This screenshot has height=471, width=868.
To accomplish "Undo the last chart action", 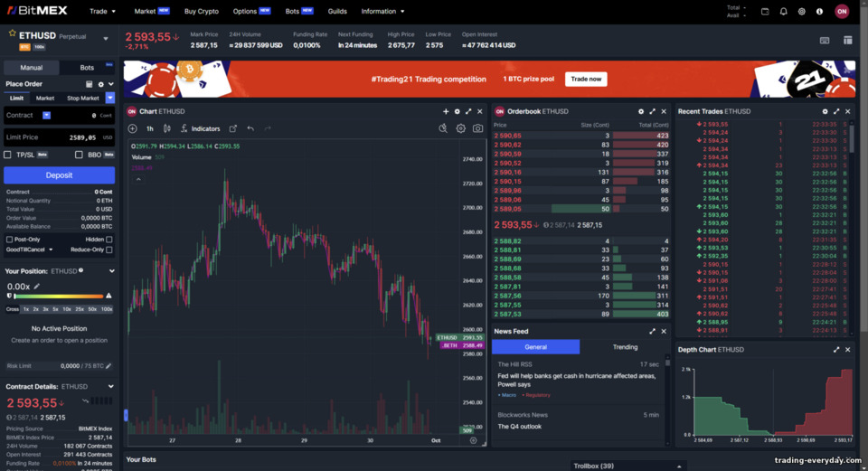I will pos(250,128).
